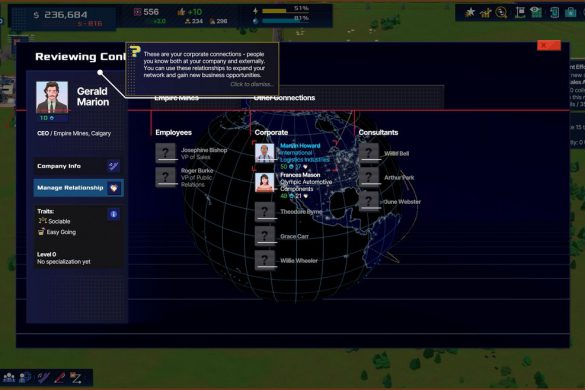Open the star achievements icon in top toolbar
This screenshot has height=390, width=585.
pos(470,12)
